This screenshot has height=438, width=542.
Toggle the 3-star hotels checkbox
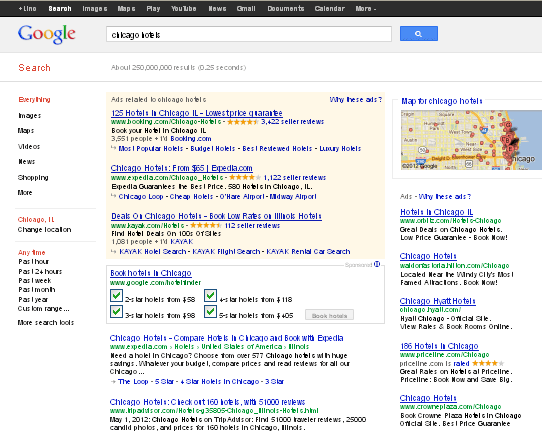pos(116,312)
